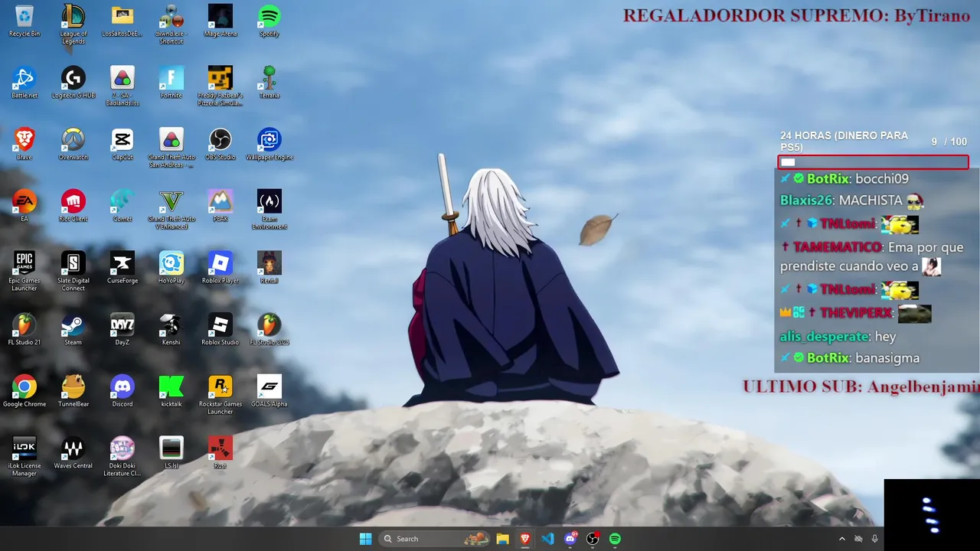Select the FL Studio 21 desktop icon
The image size is (980, 551).
[24, 331]
